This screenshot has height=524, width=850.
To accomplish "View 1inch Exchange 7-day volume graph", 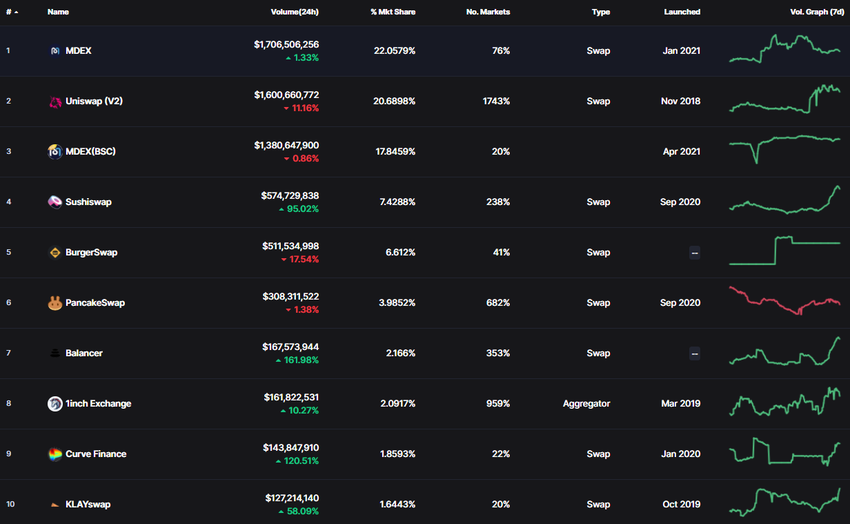I will point(785,402).
